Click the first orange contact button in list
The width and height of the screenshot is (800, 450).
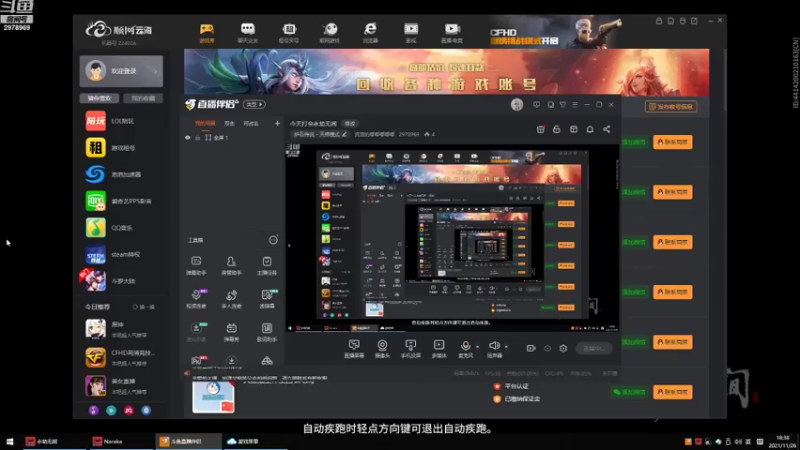click(672, 142)
